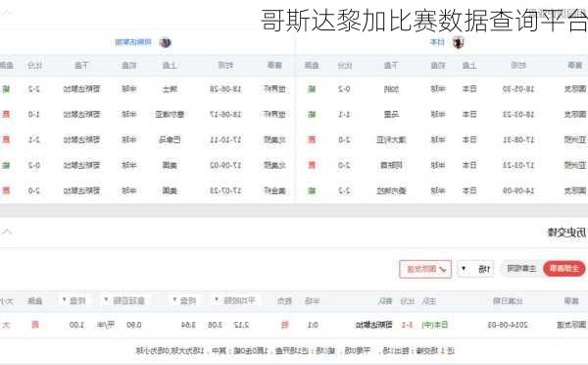Screen dimensions: 588x365
Task: Click the 历史交锋 section heading
Action: [x=566, y=233]
